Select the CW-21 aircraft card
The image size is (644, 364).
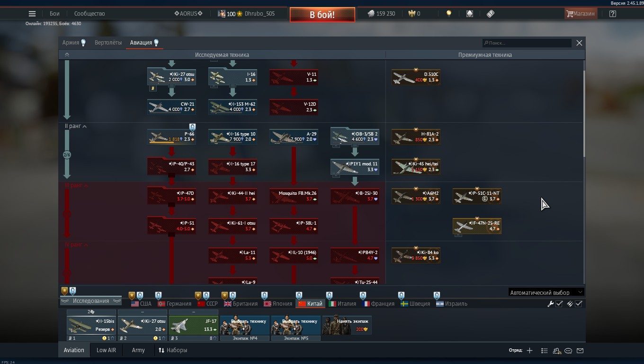pyautogui.click(x=171, y=107)
